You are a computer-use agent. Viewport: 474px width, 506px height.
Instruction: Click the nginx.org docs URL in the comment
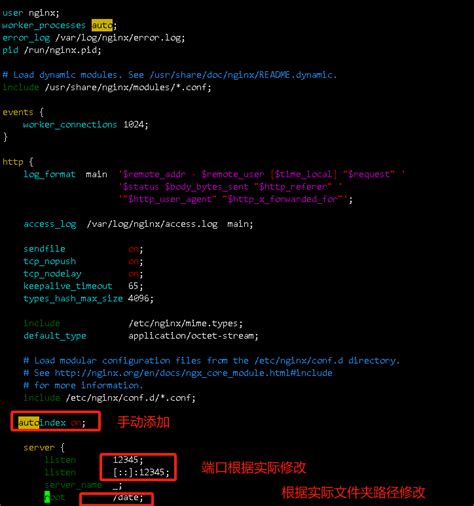(193, 373)
